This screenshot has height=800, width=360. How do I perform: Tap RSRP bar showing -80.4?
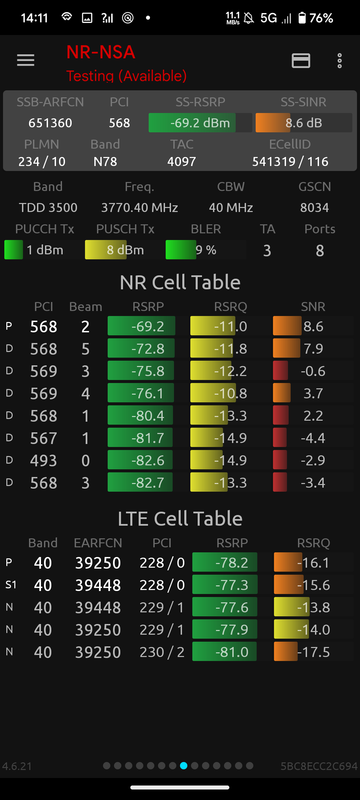pos(148,416)
